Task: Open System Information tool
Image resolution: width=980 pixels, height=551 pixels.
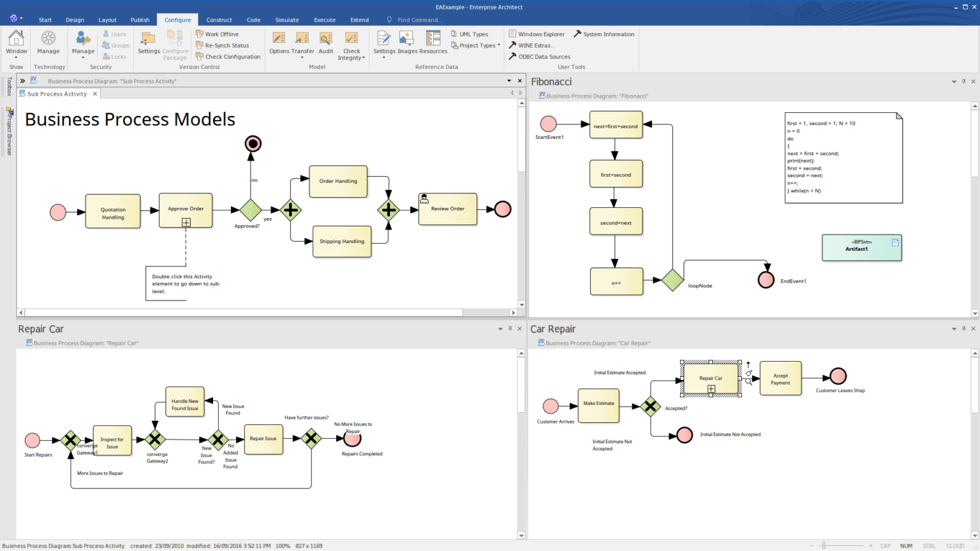Action: tap(604, 34)
